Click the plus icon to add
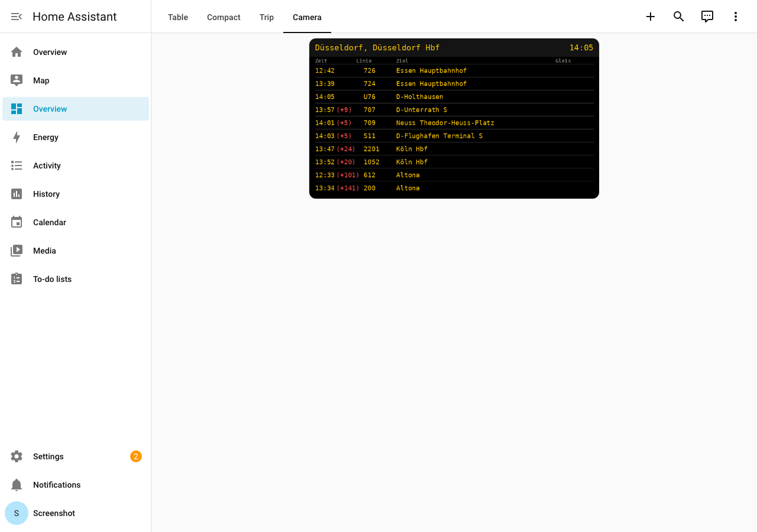Screen dimensions: 757x532 pyautogui.click(x=651, y=17)
